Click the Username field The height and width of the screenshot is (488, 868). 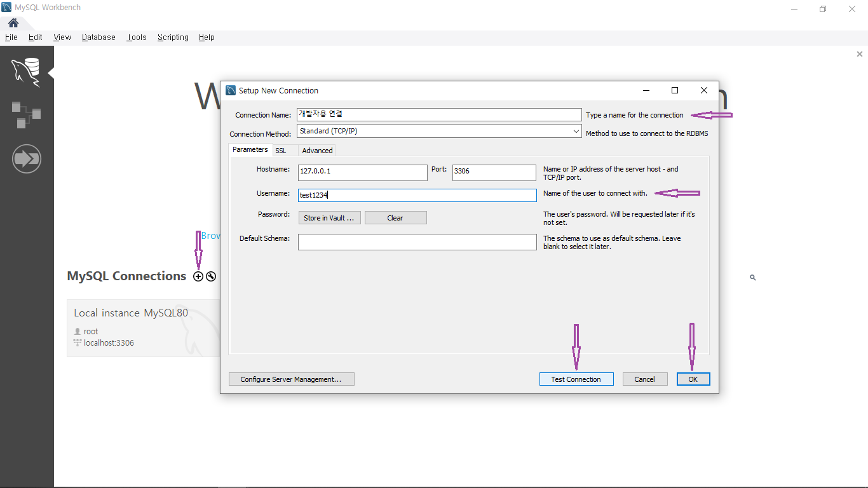[x=417, y=195]
